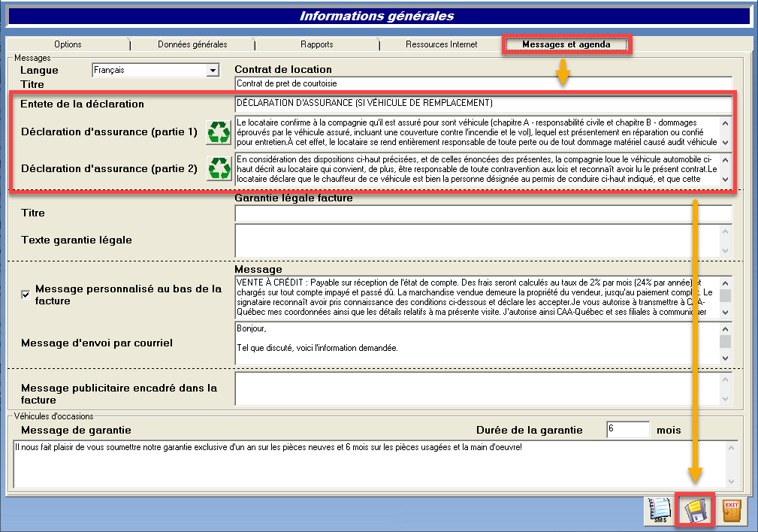Click into Déclaration d'assurance partie 1 text
This screenshot has width=758, height=532.
[477, 132]
